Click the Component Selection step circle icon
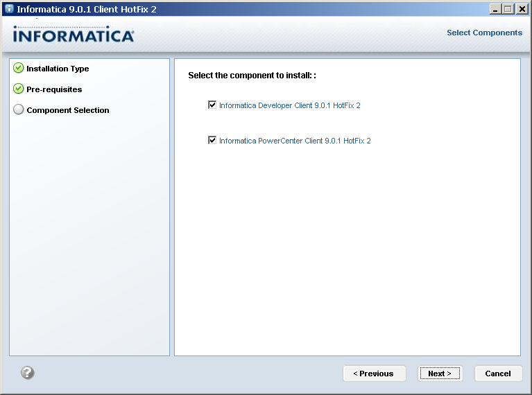Image resolution: width=532 pixels, height=395 pixels. [x=18, y=109]
